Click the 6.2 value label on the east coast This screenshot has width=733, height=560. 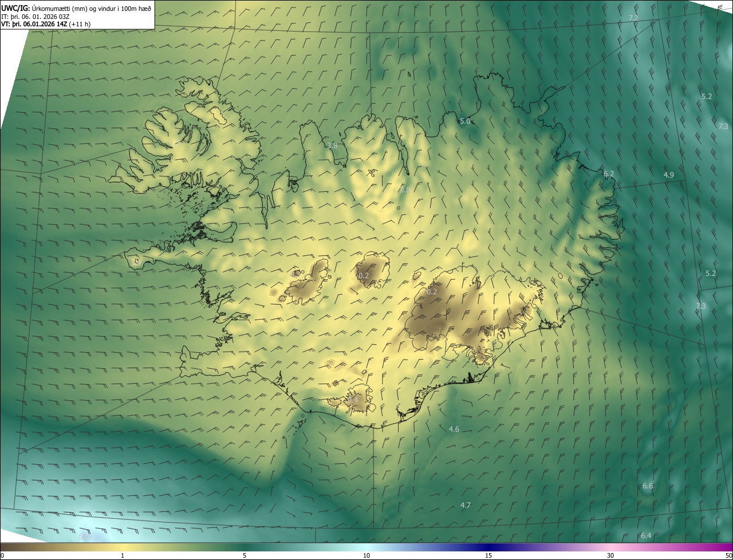(609, 173)
